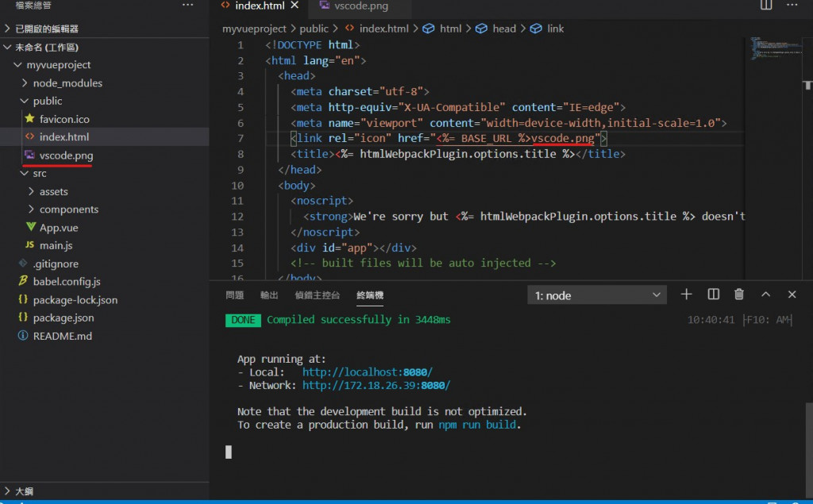The image size is (813, 504).
Task: Click line number 7 in gutter
Action: 240,138
